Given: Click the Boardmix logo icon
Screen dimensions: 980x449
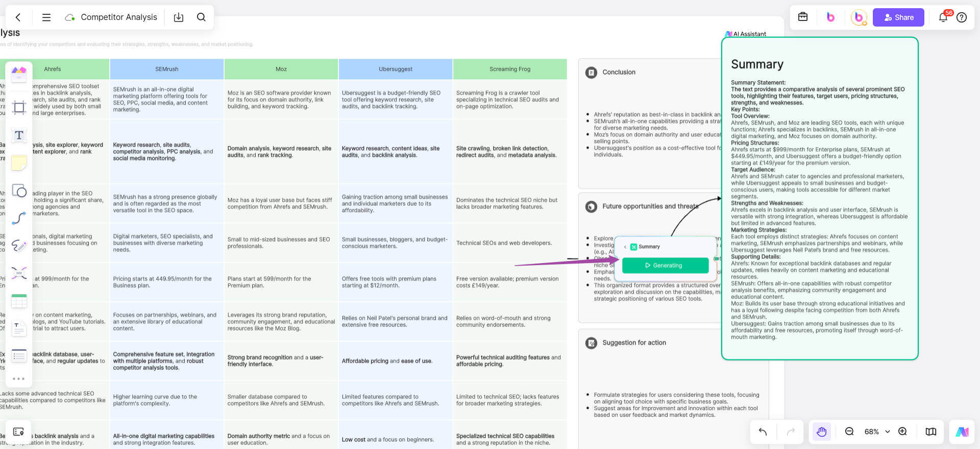Looking at the screenshot, I should click(x=830, y=17).
